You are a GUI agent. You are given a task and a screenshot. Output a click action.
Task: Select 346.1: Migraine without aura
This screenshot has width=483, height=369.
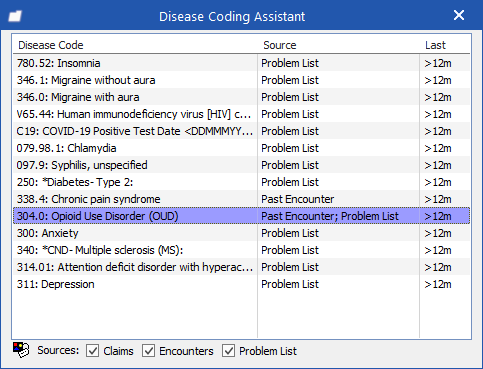click(241, 80)
